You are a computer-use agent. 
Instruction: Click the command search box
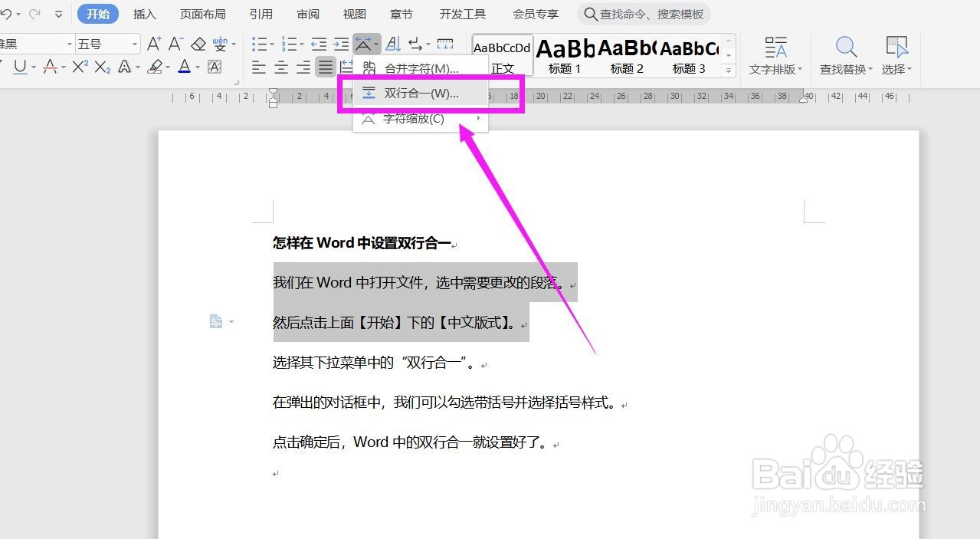tap(644, 14)
